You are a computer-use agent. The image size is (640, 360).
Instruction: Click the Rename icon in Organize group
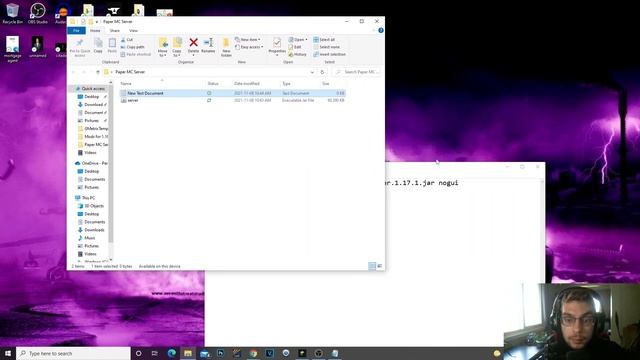[208, 45]
